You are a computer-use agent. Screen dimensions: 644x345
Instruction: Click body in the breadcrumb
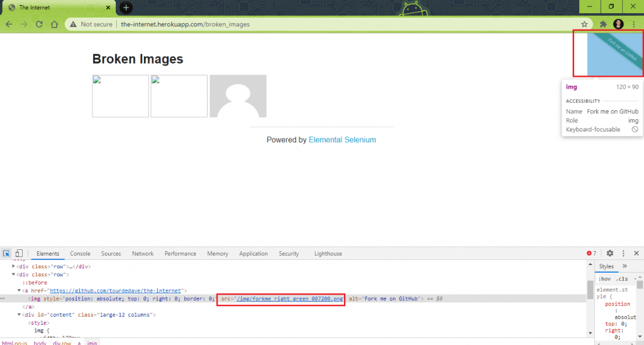coord(40,342)
